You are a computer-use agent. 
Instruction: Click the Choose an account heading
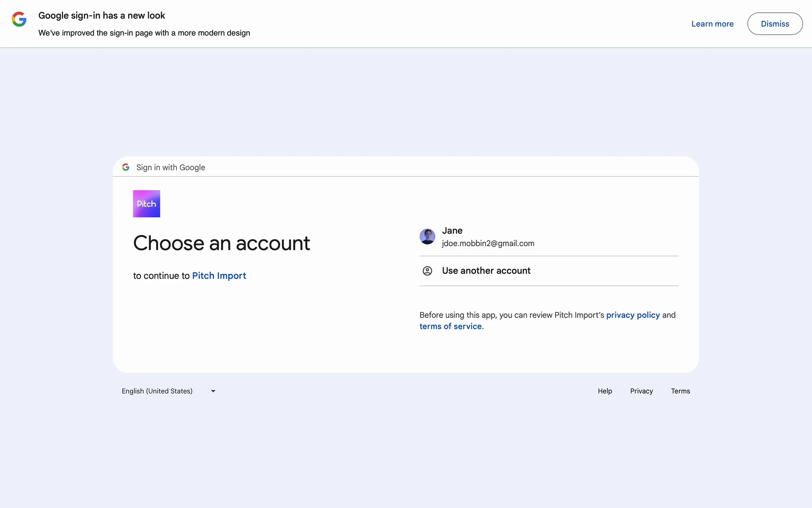(221, 243)
